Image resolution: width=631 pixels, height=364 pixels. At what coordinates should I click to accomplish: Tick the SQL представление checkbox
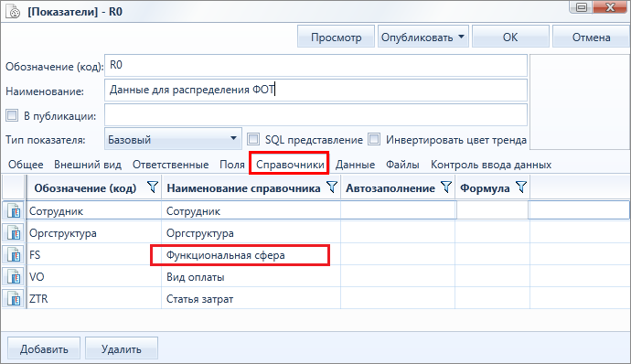point(253,139)
